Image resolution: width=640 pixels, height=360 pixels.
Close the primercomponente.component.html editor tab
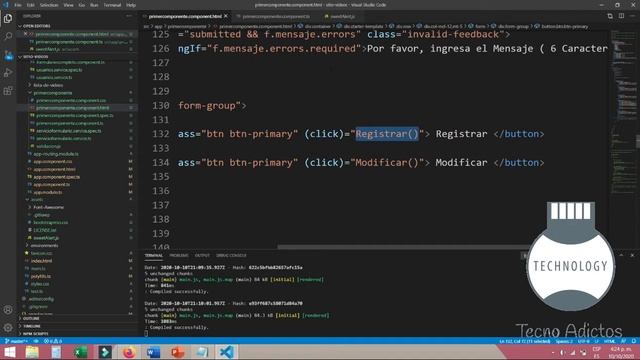coord(226,16)
